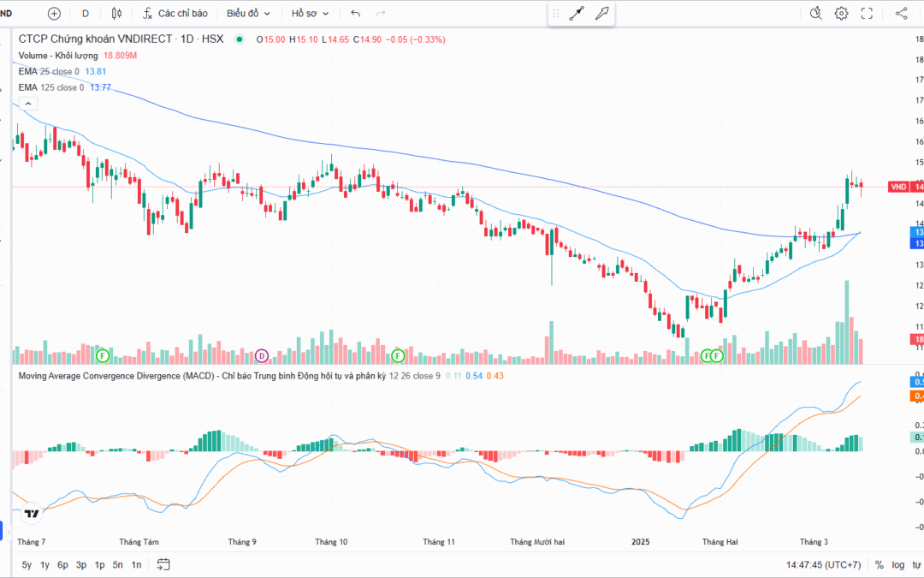
Task: Expand the 'Biểu đồ' dropdown
Action: click(x=248, y=14)
